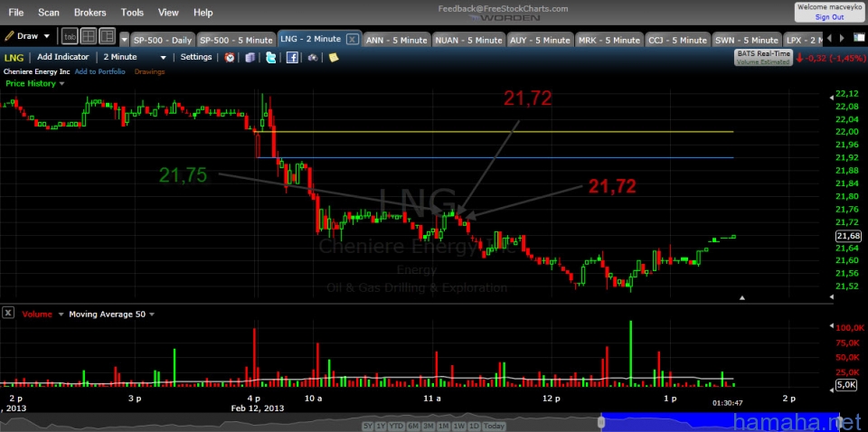Open the File menu
Screen dimensions: 868x432
(16, 12)
